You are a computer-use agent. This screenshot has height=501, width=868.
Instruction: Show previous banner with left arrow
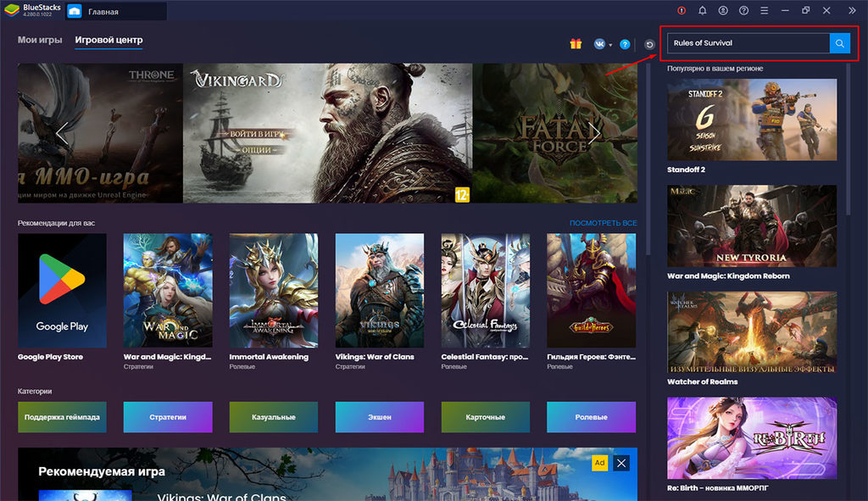tap(62, 133)
